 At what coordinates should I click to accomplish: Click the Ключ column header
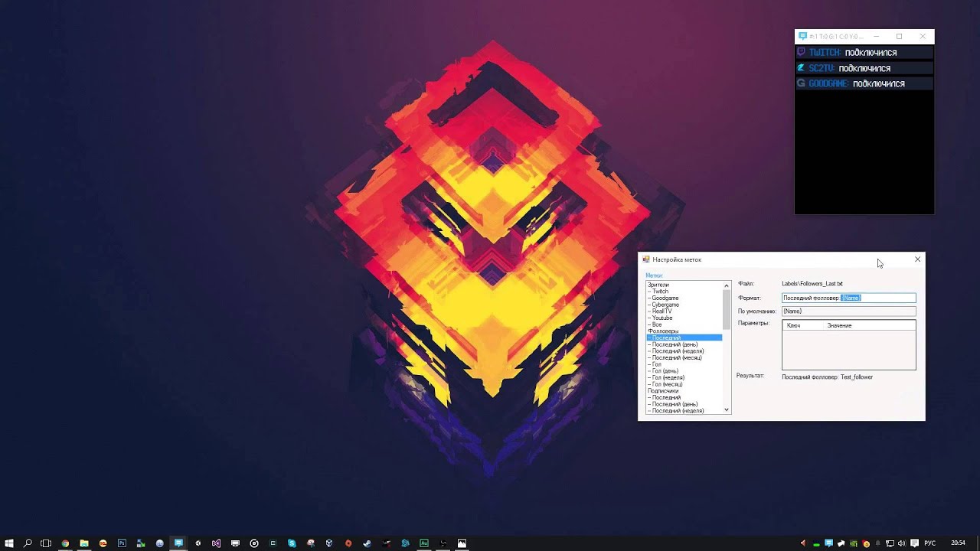[x=803, y=325]
